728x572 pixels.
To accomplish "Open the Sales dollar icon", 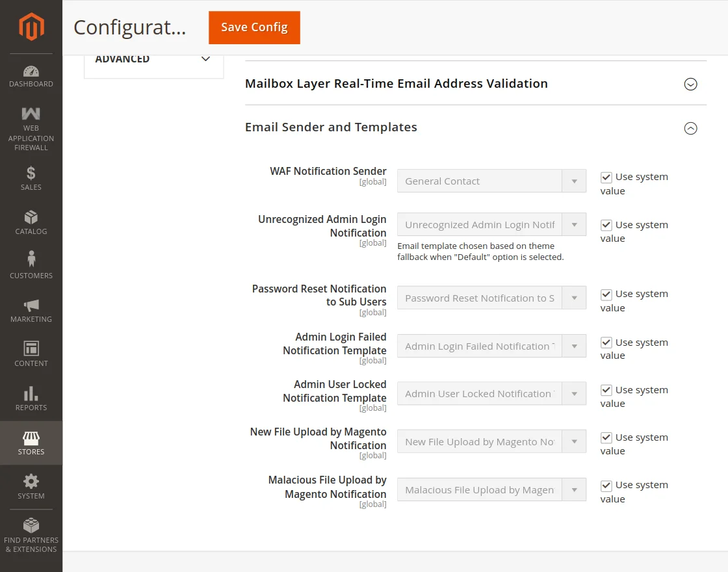I will [31, 173].
